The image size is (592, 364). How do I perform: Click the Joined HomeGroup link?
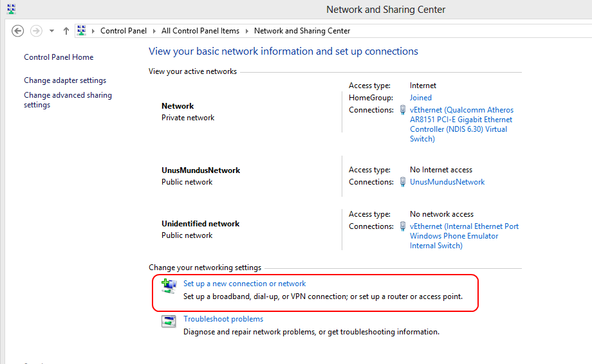421,98
